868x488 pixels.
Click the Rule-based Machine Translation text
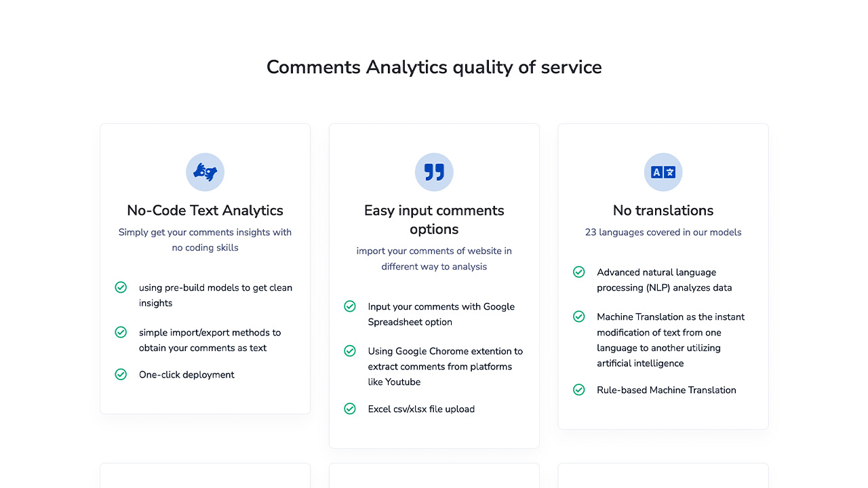tap(666, 390)
